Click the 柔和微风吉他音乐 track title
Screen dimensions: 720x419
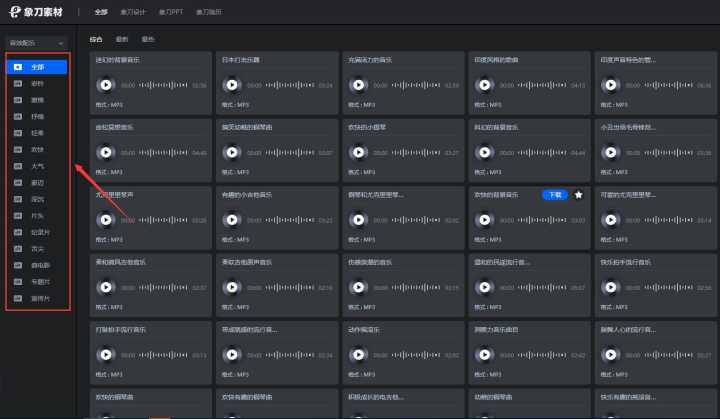click(121, 262)
